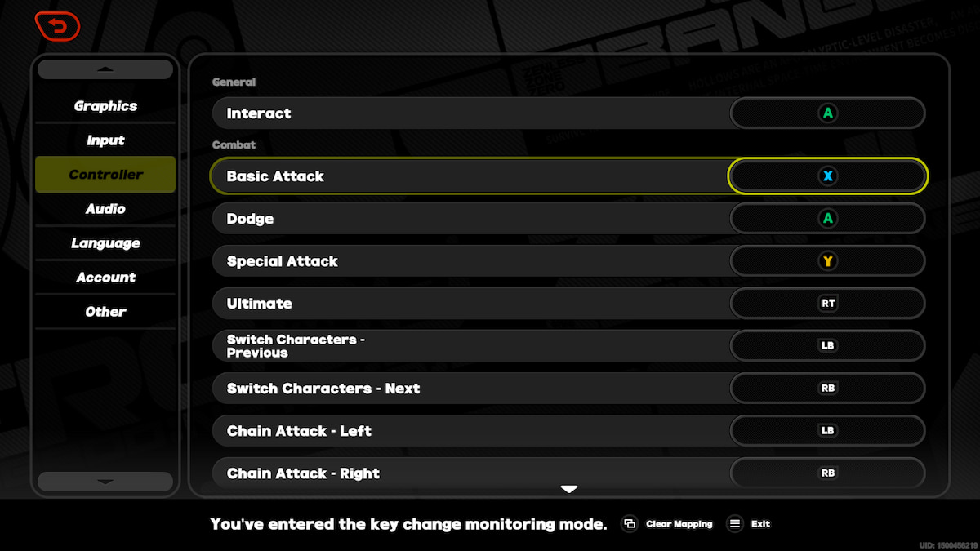Screen dimensions: 980x551
Task: Click the RT icon for Ultimate
Action: 827,304
